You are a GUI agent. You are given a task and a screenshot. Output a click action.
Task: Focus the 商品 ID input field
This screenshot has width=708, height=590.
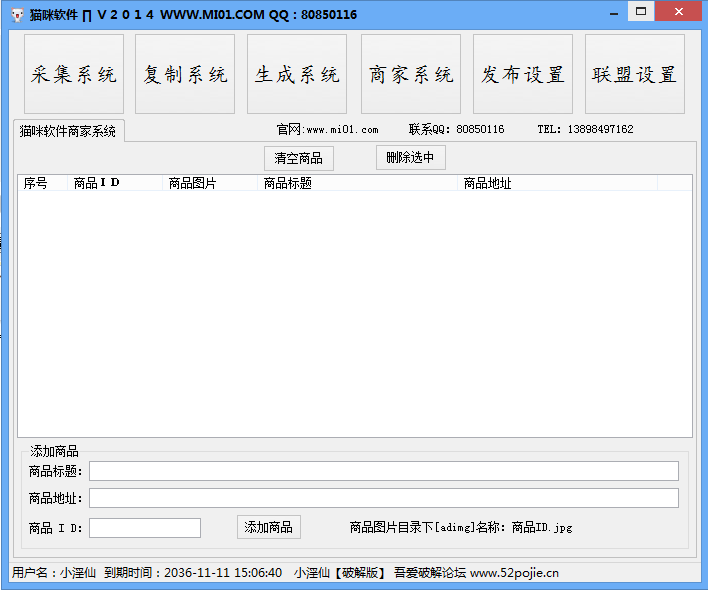144,528
